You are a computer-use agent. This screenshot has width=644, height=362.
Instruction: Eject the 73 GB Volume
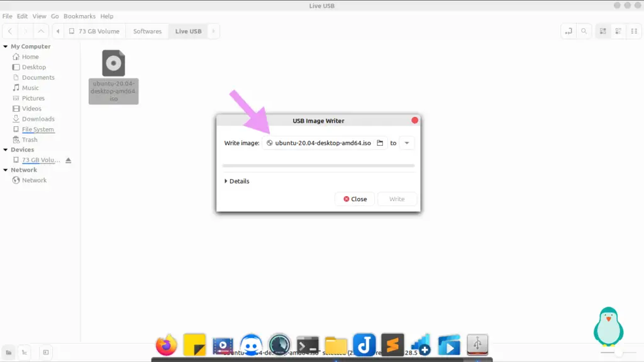click(68, 160)
